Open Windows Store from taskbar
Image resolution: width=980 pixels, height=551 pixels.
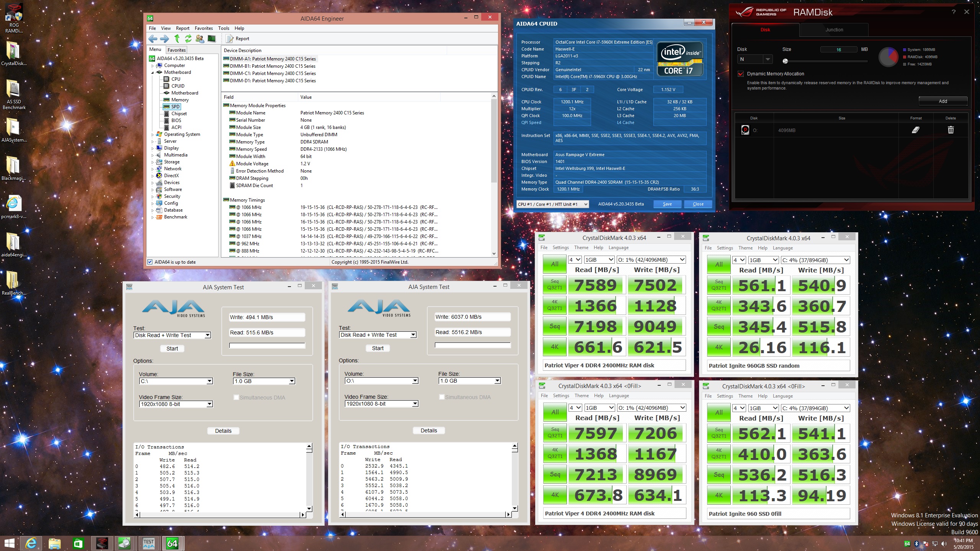pos(78,543)
